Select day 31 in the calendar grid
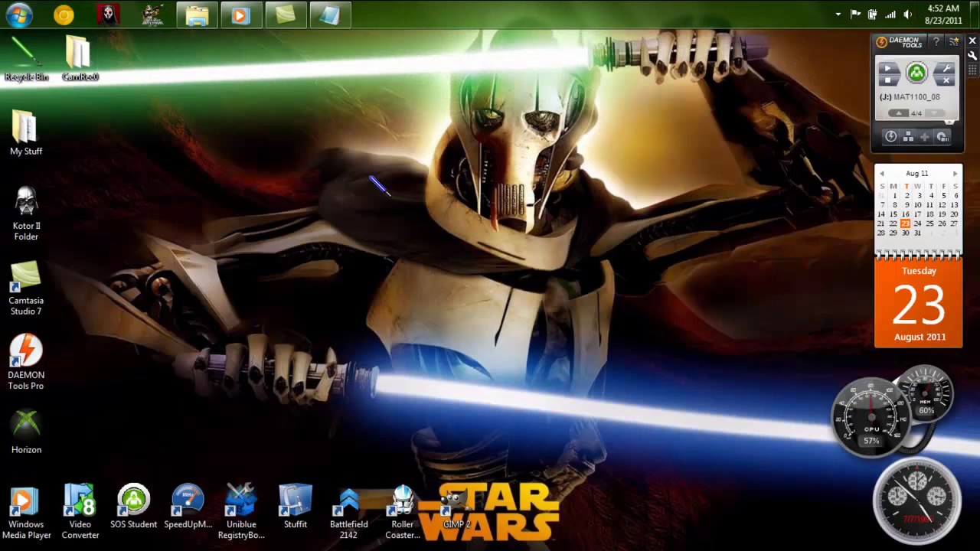The image size is (980, 551). tap(917, 233)
